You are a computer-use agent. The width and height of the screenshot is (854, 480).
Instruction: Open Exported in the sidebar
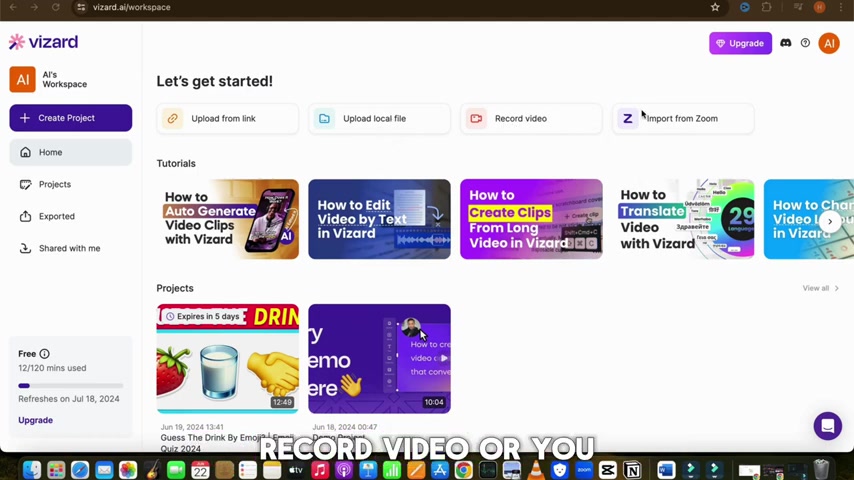pos(71,216)
